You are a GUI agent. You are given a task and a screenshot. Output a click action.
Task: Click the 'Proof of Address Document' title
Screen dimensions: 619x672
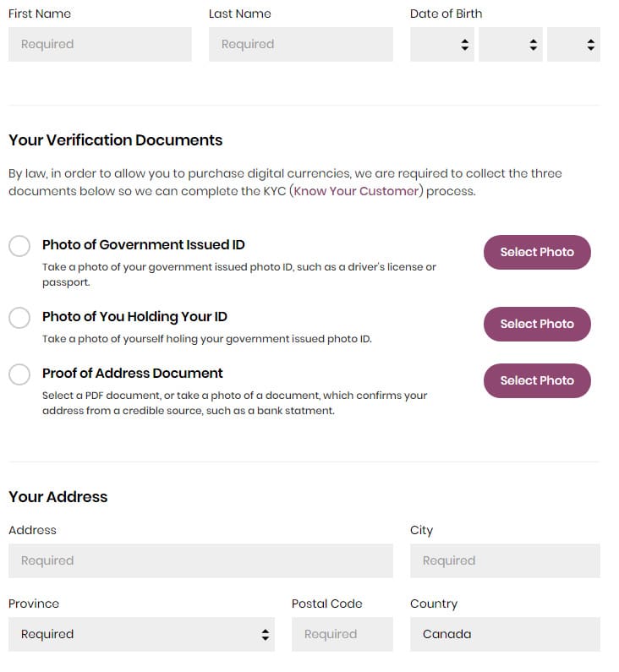(x=133, y=374)
